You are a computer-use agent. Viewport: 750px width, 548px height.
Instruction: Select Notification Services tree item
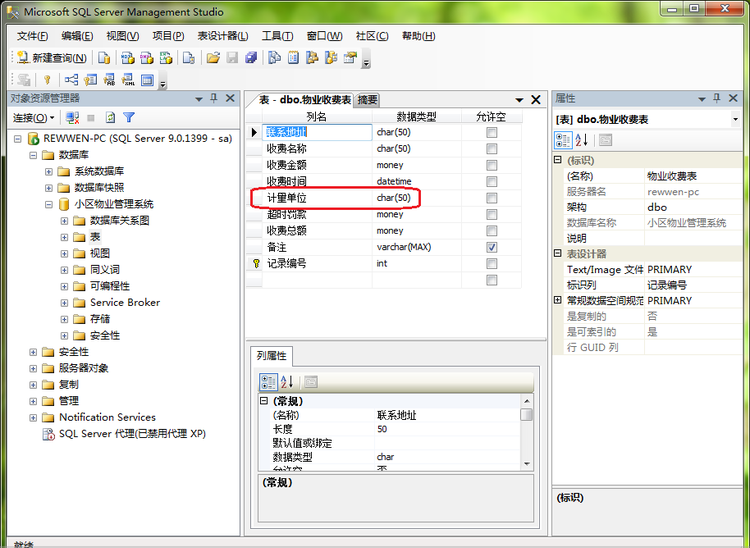pyautogui.click(x=107, y=417)
